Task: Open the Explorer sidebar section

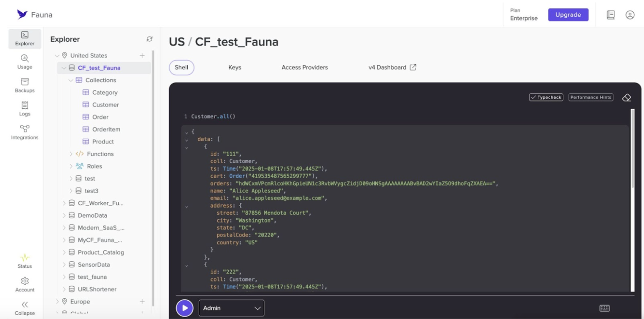Action: tap(25, 39)
